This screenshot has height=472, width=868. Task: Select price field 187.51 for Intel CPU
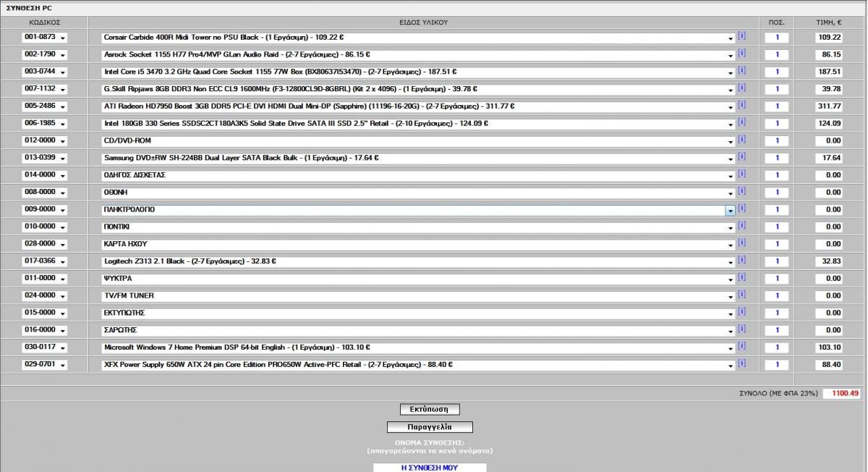pos(829,72)
